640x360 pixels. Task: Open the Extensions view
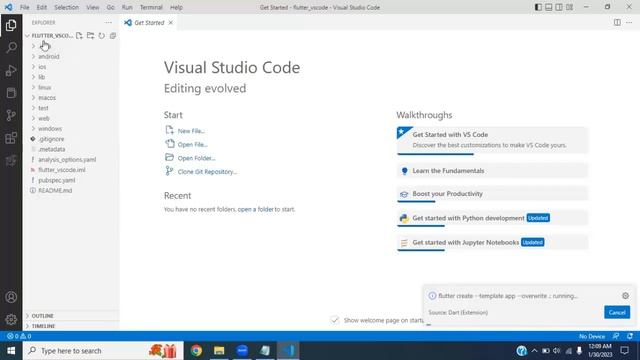(x=11, y=138)
